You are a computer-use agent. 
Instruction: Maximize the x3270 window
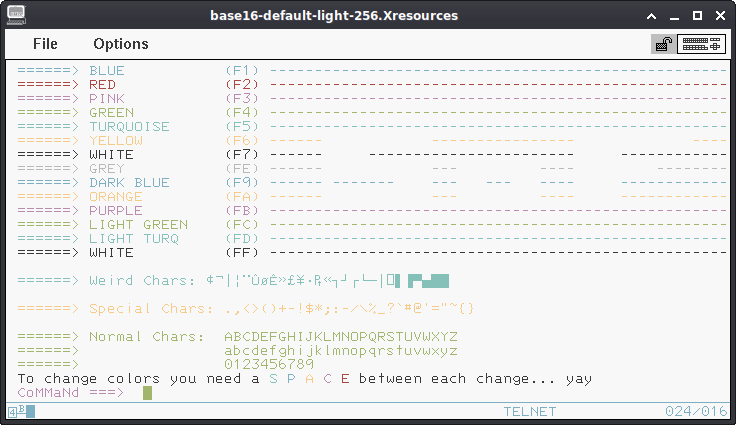pyautogui.click(x=698, y=15)
